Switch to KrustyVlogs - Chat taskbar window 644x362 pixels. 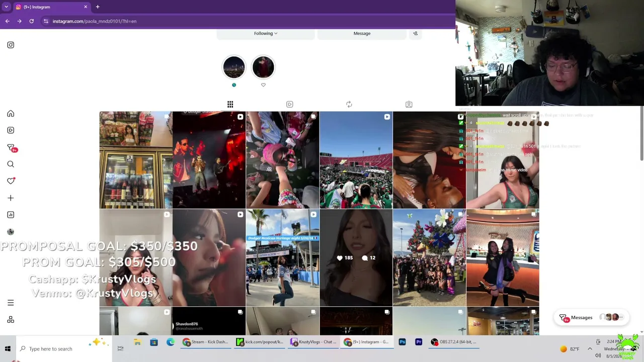click(313, 342)
